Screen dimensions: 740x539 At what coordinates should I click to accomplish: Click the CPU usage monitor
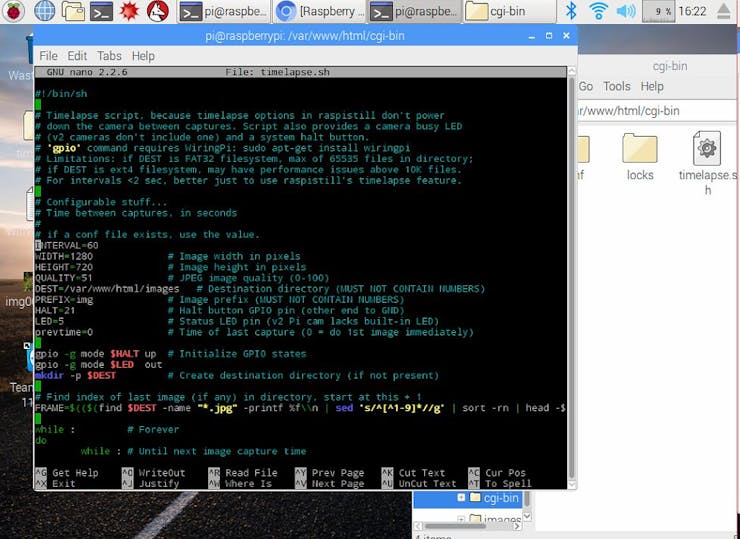tap(658, 11)
